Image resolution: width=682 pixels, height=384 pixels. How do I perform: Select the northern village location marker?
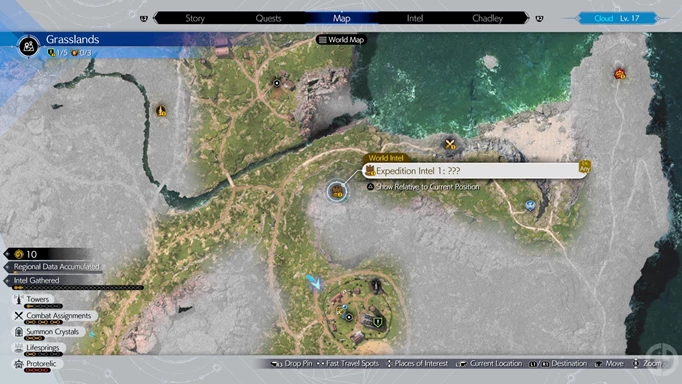pyautogui.click(x=277, y=83)
